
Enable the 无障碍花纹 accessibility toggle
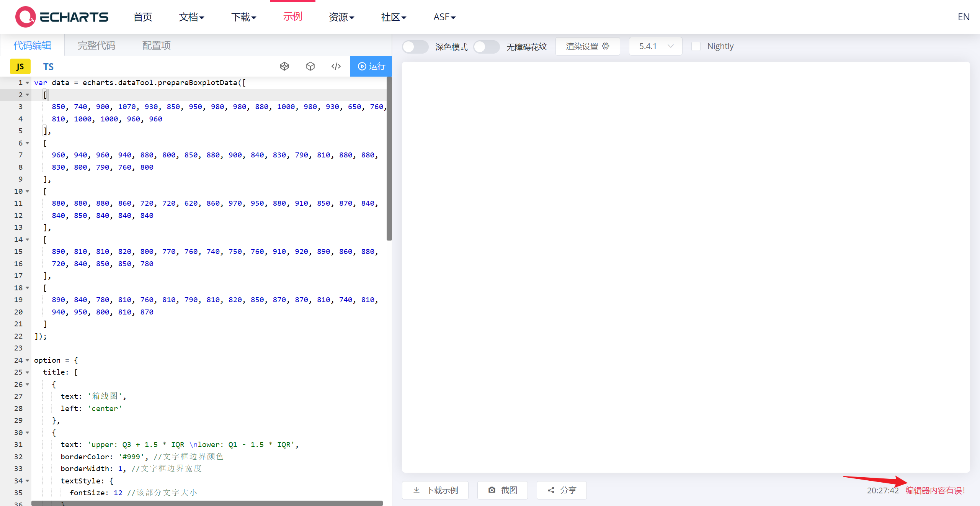tap(487, 46)
